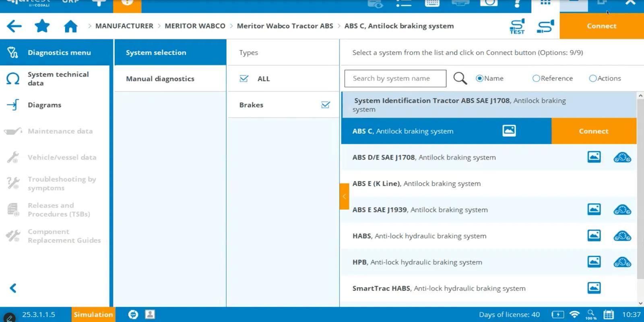Click gauge cloud icon for ABS E SAE J1939
Screen dimensions: 644x322
(x=622, y=210)
